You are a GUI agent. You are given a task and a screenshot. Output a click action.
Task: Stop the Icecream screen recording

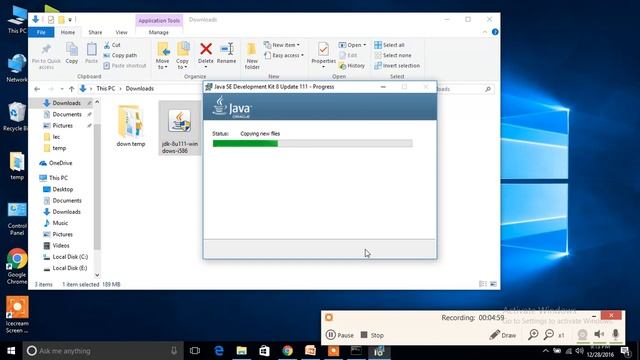(372, 335)
